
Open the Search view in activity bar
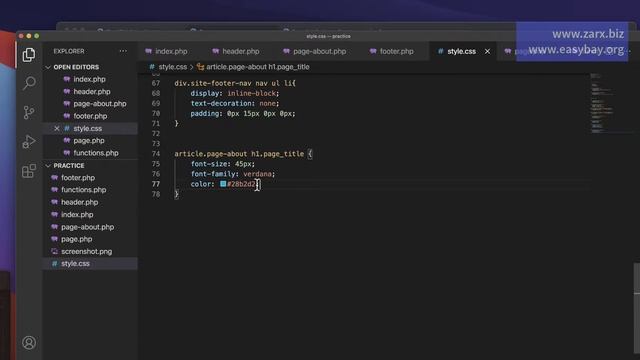point(29,83)
